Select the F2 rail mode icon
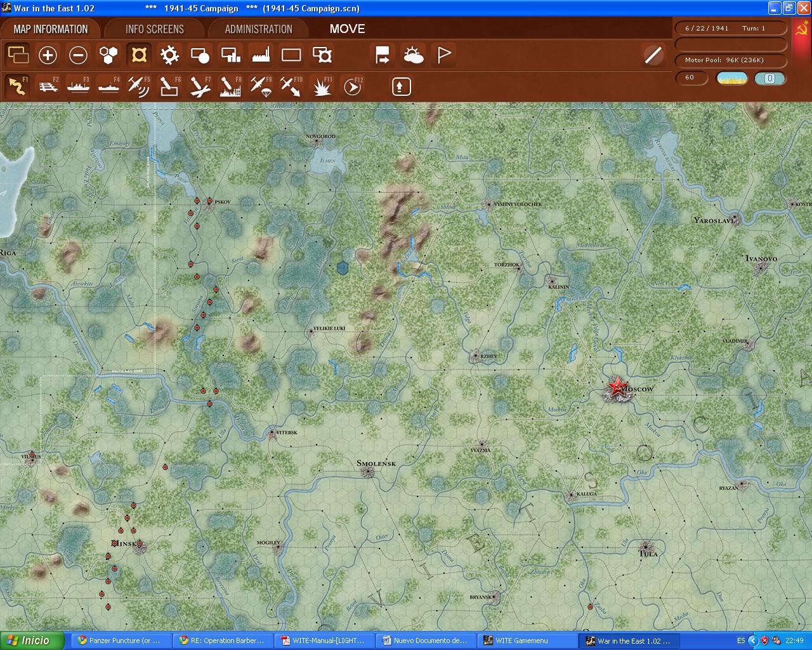Screen dimensions: 812x650 tap(48, 86)
